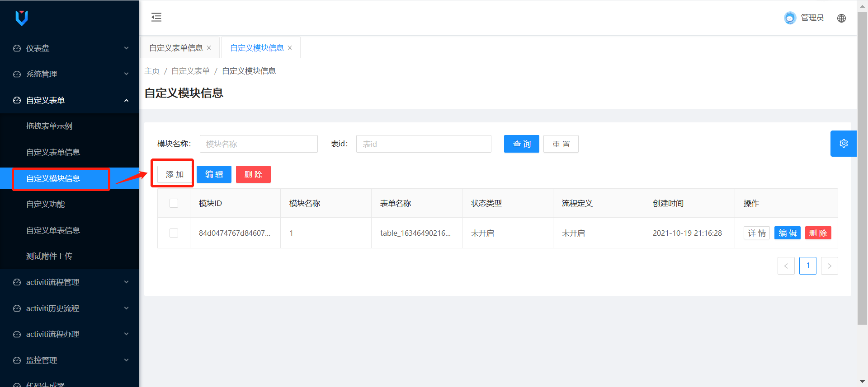
Task: Open the language globe icon
Action: coord(841,18)
